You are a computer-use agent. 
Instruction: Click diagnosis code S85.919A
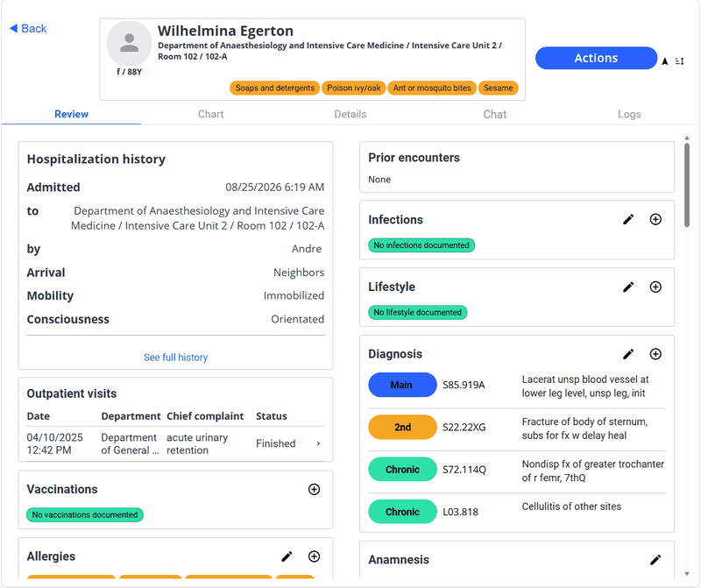[464, 385]
